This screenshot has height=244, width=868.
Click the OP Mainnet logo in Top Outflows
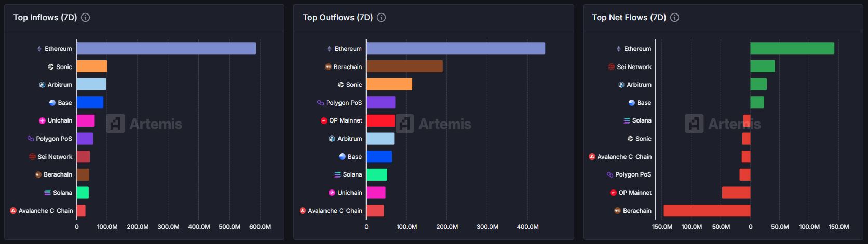tap(324, 120)
